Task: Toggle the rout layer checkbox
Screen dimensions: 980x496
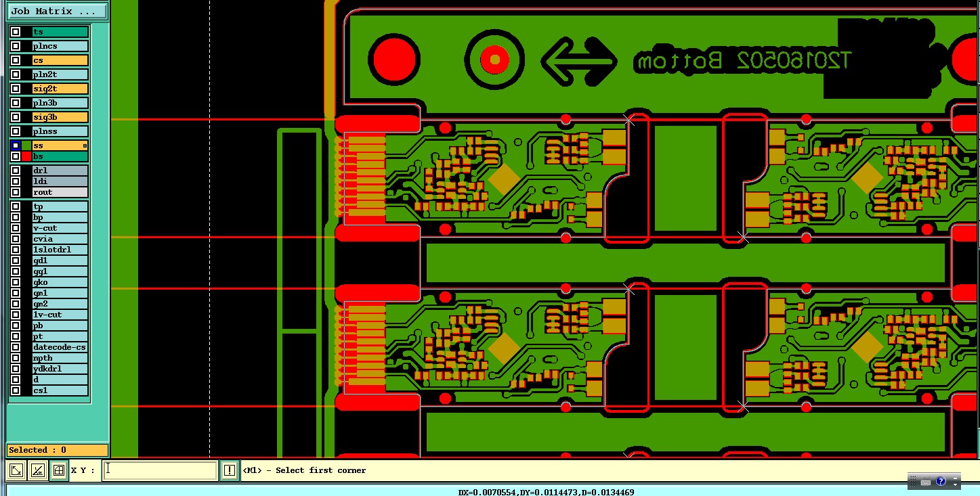Action: click(x=16, y=192)
